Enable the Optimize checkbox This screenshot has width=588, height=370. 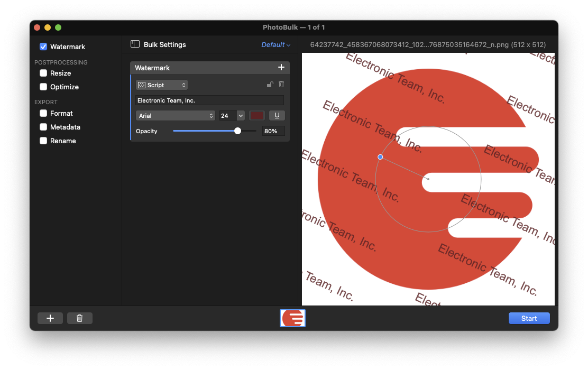pos(43,87)
